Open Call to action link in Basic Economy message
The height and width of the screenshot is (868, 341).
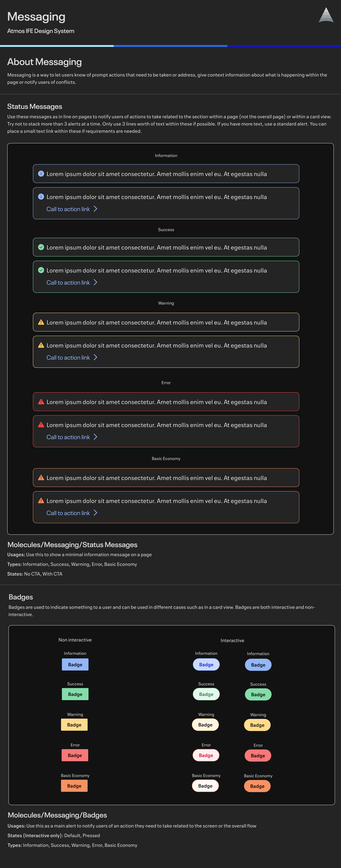pyautogui.click(x=68, y=513)
